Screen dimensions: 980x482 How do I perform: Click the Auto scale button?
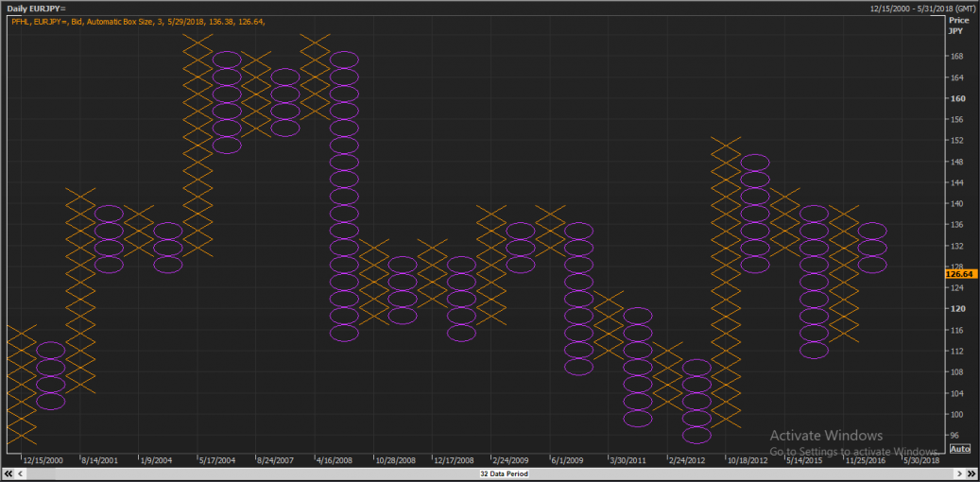click(959, 449)
